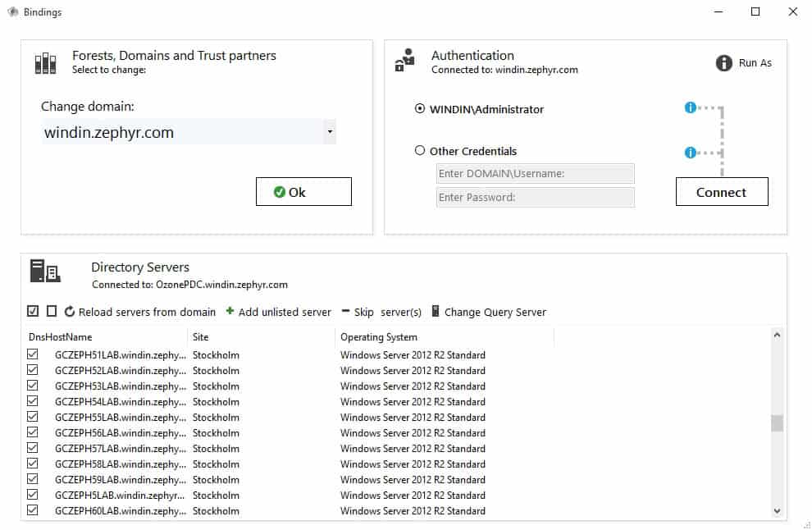Viewport: 812px width, 530px height.
Task: Select the GCZEPH52LAB server name
Action: coord(120,371)
